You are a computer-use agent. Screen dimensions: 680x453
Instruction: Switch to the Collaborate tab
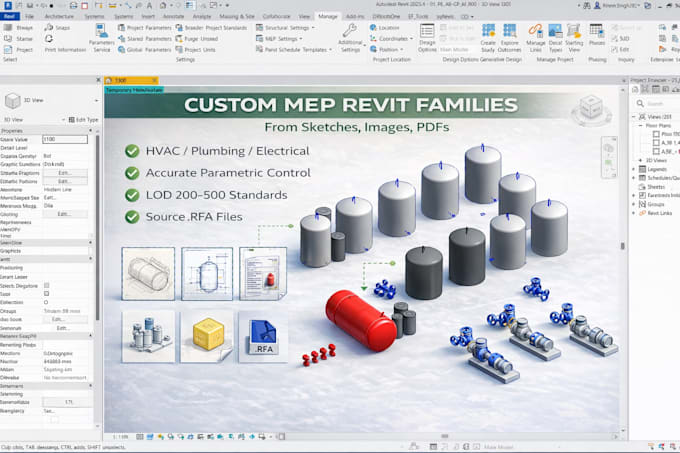coord(276,16)
